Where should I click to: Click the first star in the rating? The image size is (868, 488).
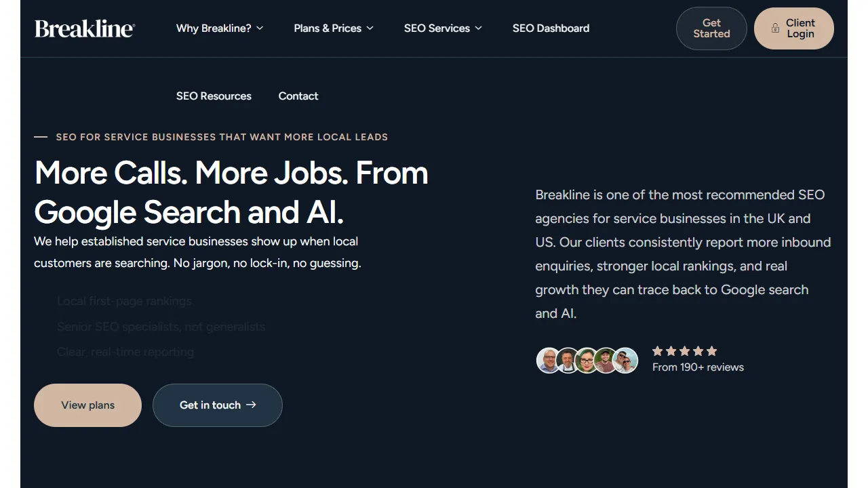point(657,351)
